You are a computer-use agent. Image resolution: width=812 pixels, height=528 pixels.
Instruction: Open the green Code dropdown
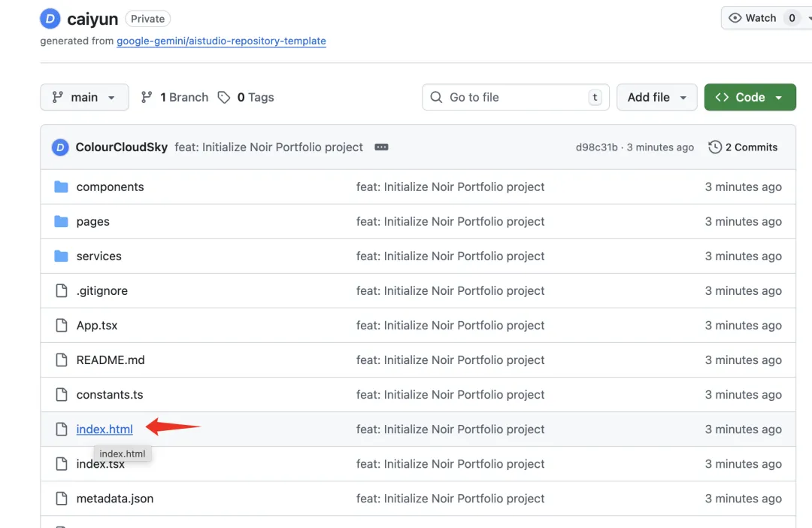749,98
